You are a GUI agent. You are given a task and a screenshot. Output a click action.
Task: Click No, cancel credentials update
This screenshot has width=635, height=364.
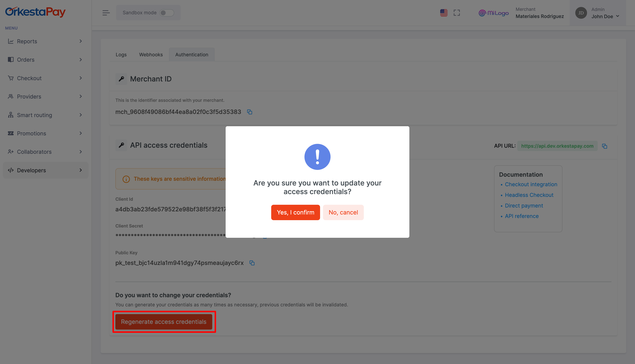(343, 212)
